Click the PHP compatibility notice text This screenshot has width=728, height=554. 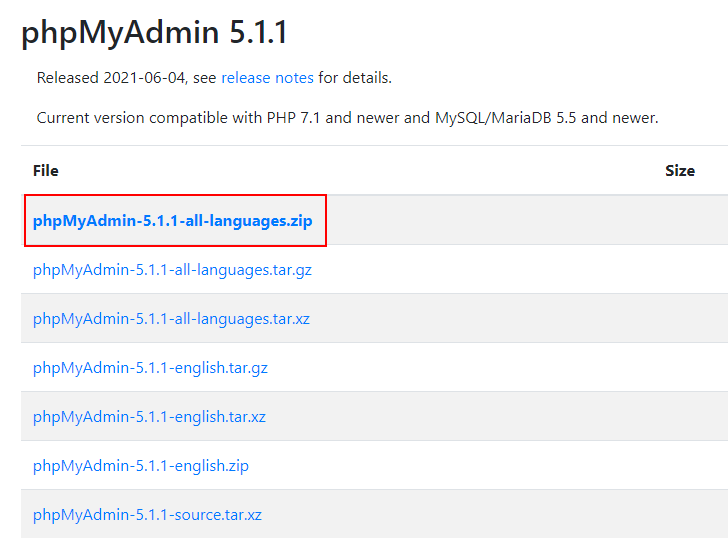347,117
